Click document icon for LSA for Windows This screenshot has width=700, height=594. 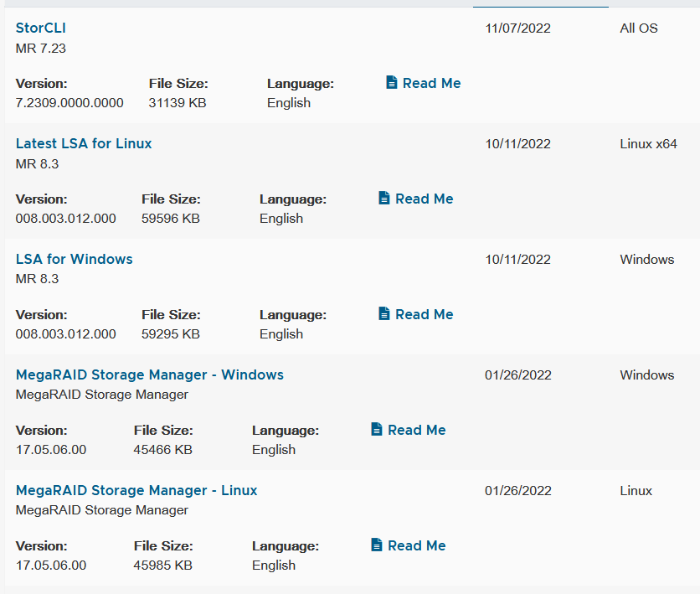click(x=384, y=313)
